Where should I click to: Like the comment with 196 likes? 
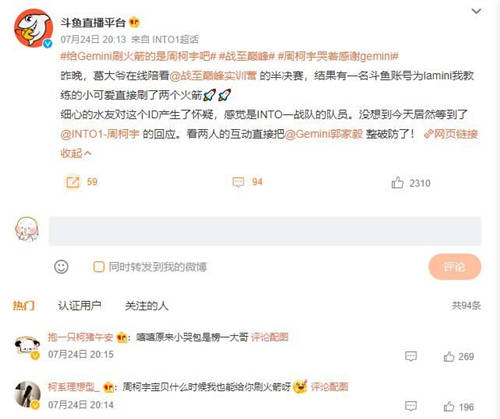[x=449, y=407]
